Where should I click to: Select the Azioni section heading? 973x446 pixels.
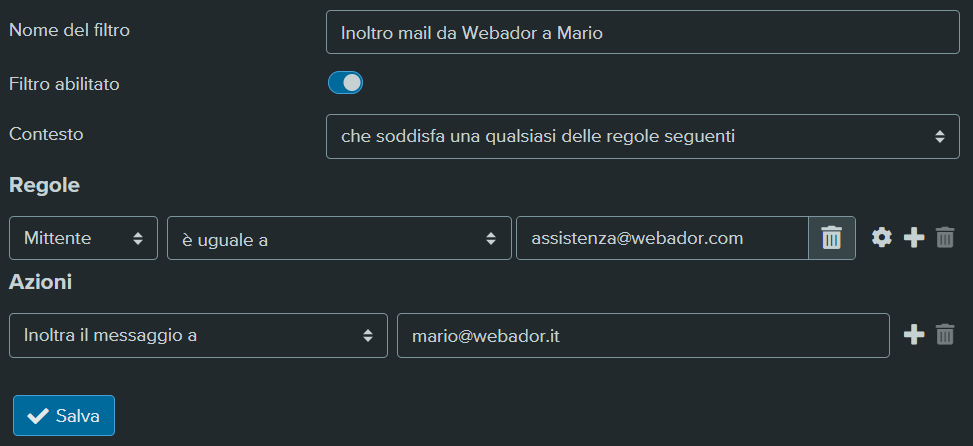(x=40, y=282)
